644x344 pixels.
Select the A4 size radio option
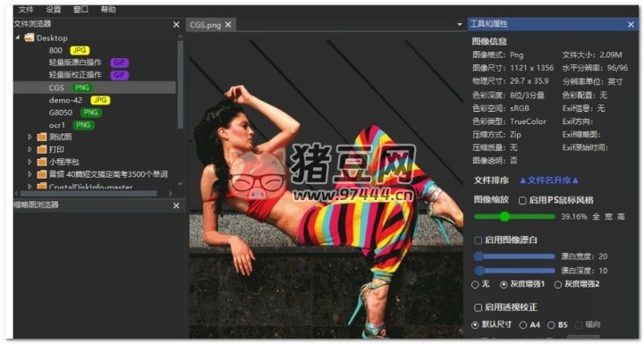point(523,325)
